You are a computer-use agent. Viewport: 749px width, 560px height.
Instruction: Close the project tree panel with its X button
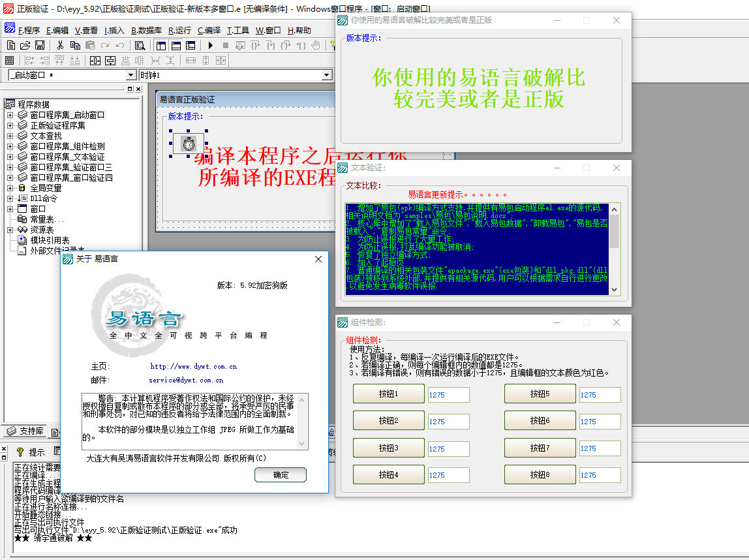click(138, 89)
